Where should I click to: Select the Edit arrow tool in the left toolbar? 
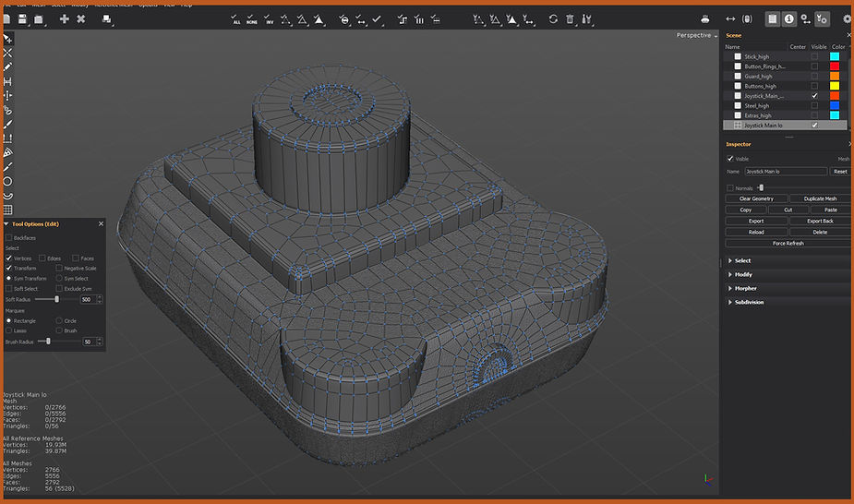tap(7, 39)
